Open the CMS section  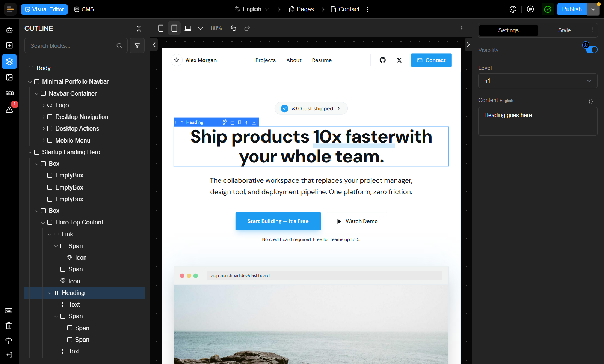(84, 9)
